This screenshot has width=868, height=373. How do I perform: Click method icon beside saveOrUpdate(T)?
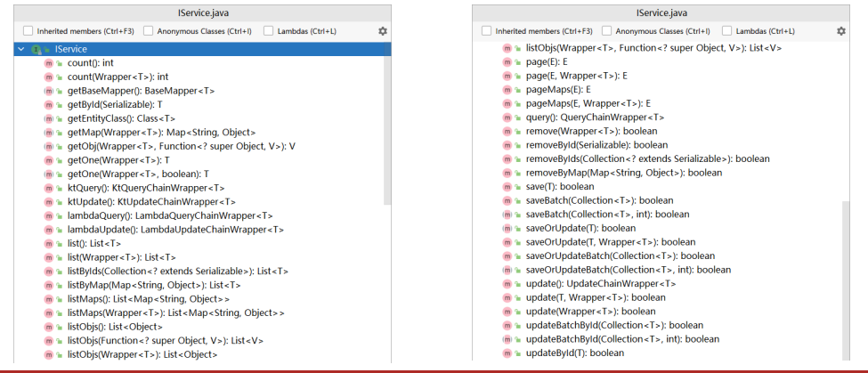click(x=507, y=228)
